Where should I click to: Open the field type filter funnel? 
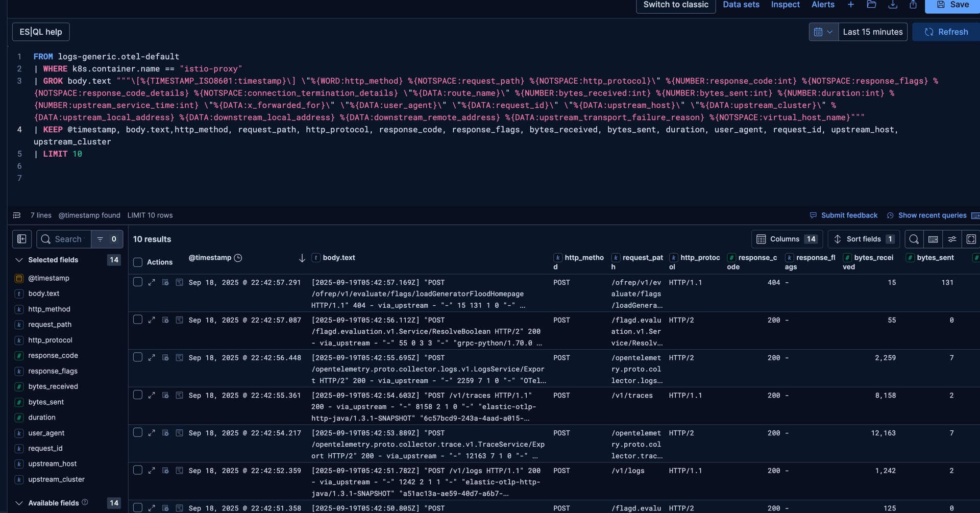tap(107, 239)
